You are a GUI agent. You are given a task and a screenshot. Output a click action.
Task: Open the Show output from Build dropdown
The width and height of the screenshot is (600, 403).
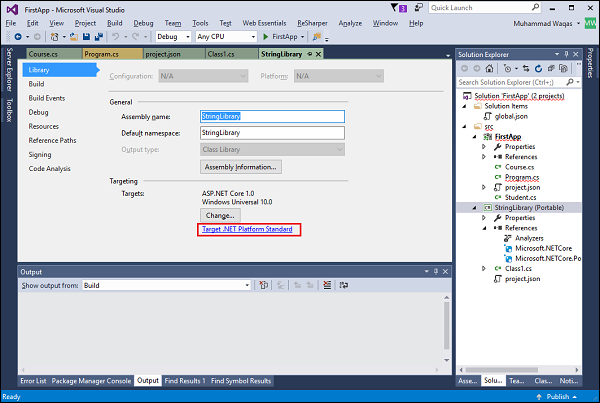point(247,285)
